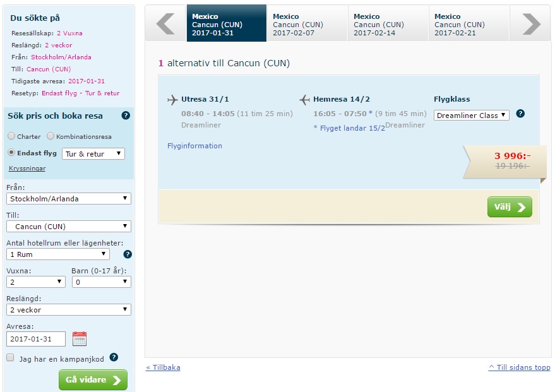Click the previous dates left arrow
Image resolution: width=555 pixels, height=392 pixels.
tap(165, 23)
